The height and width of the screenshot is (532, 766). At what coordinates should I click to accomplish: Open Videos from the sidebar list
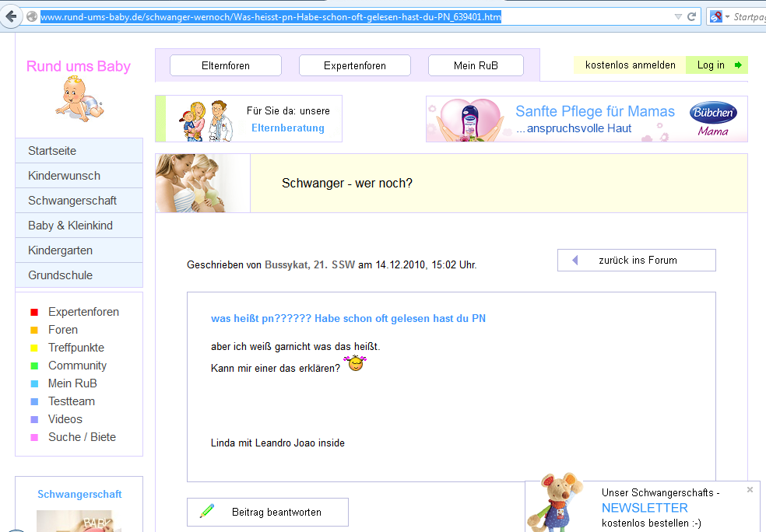[65, 419]
